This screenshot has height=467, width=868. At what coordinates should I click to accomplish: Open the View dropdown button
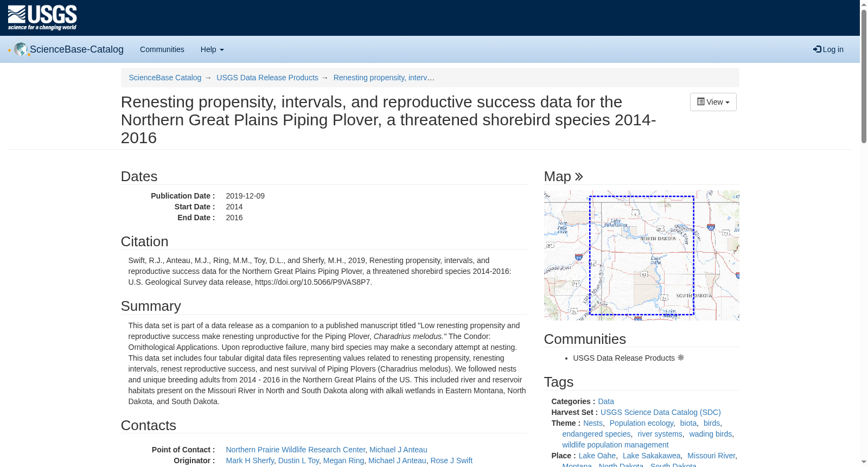pyautogui.click(x=713, y=102)
